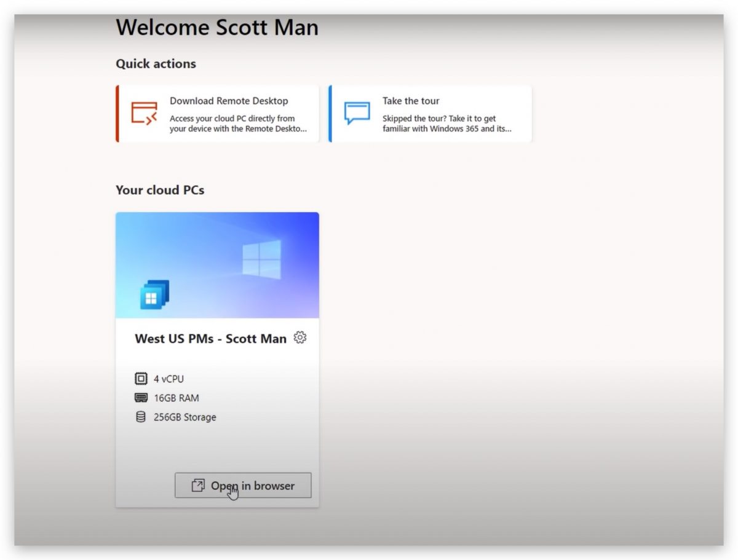The width and height of the screenshot is (738, 560).
Task: Click the faint Windows logo in thumbnail
Action: (261, 259)
